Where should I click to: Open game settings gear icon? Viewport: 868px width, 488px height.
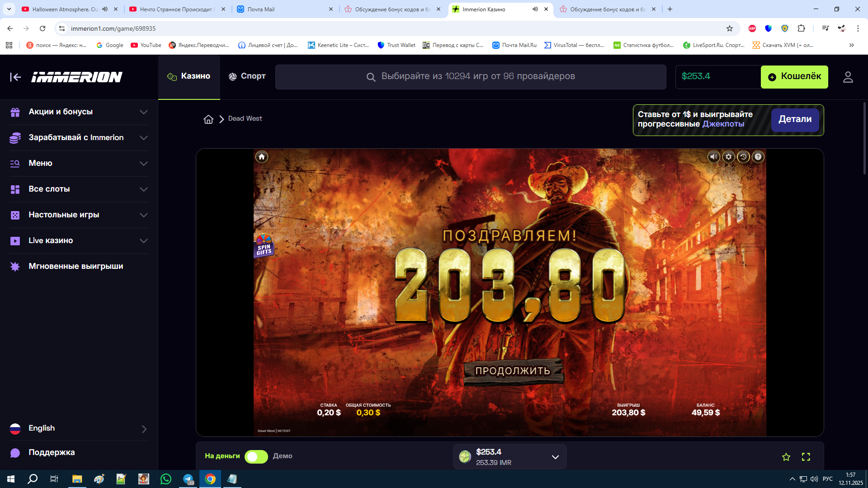click(728, 157)
